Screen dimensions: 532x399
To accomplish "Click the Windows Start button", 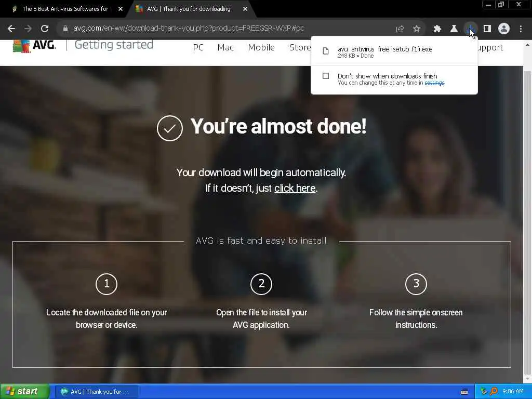I will (x=25, y=392).
